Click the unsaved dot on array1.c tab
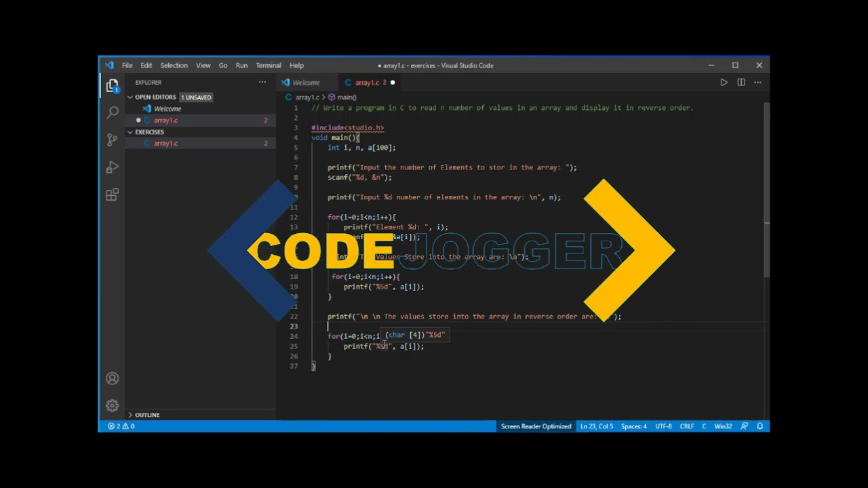868x488 pixels. [393, 83]
